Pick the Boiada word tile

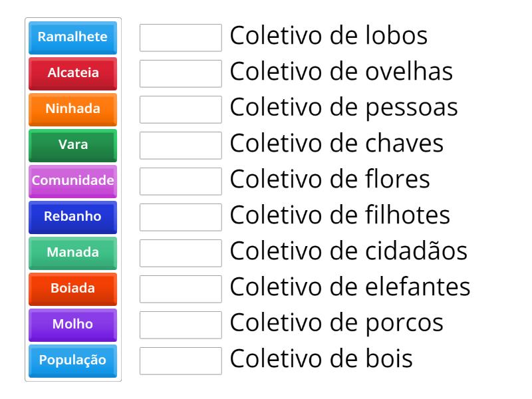pos(72,289)
